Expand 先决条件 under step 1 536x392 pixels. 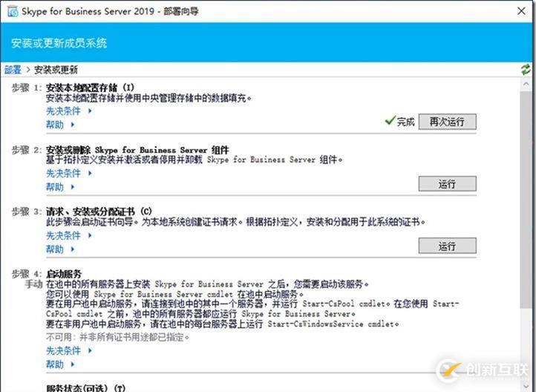(x=69, y=111)
